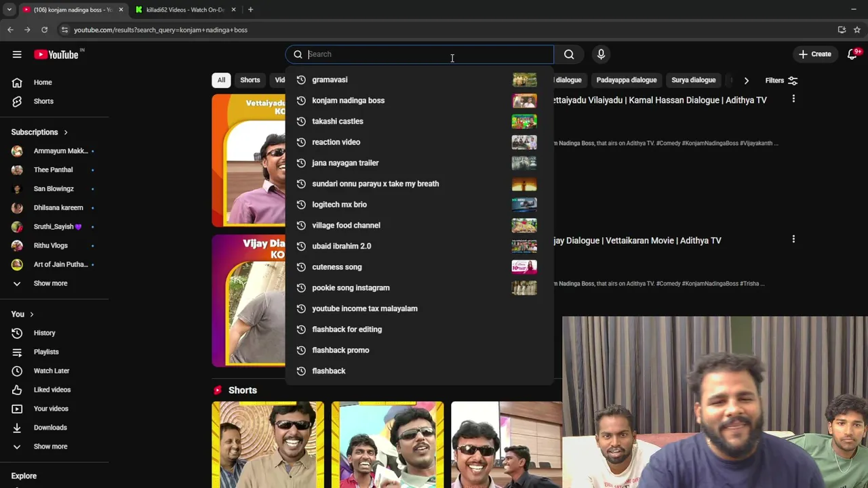Click the browser address bar URL
The width and height of the screenshot is (868, 488).
click(x=161, y=30)
